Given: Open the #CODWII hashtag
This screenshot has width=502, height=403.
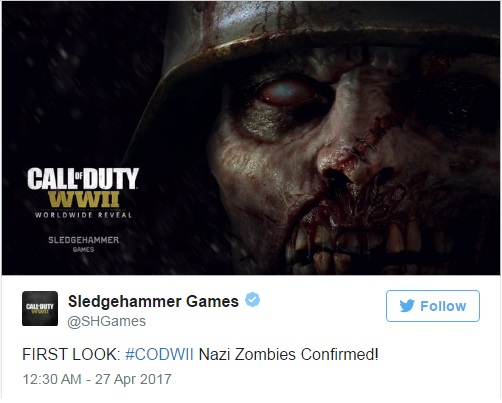Looking at the screenshot, I should pos(159,354).
